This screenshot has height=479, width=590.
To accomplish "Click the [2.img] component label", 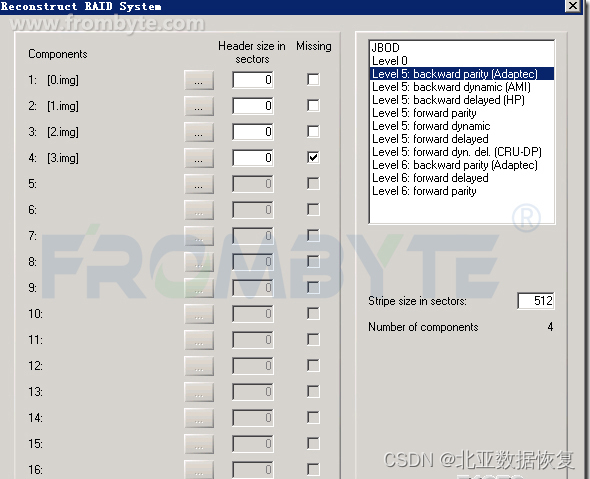I will [63, 132].
